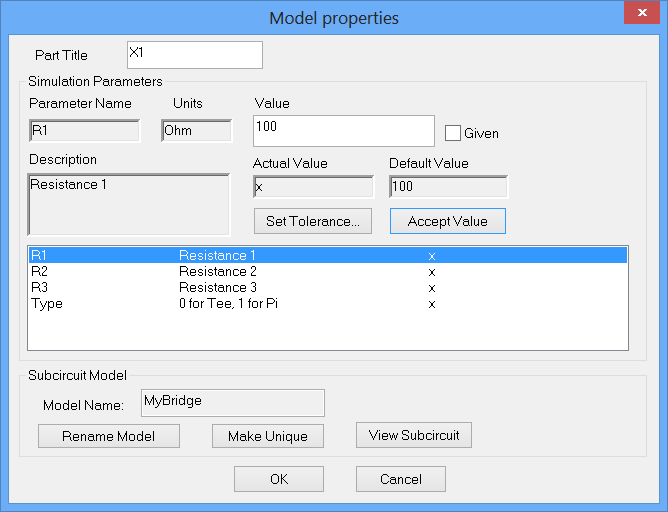The height and width of the screenshot is (512, 668).
Task: Click the Parameter Name field
Action: (84, 130)
